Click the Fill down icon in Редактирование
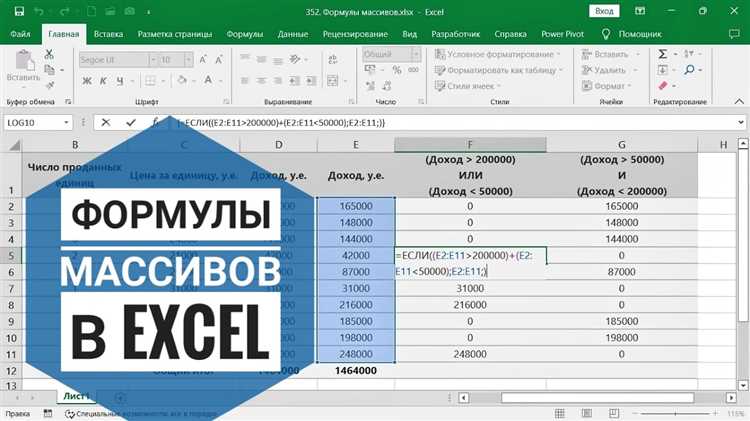 click(662, 70)
